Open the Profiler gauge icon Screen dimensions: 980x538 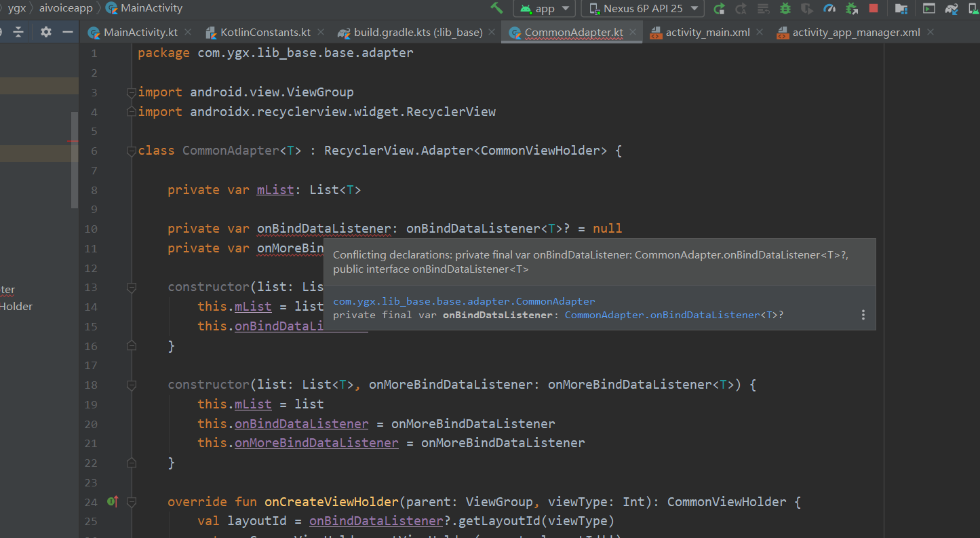pos(829,8)
